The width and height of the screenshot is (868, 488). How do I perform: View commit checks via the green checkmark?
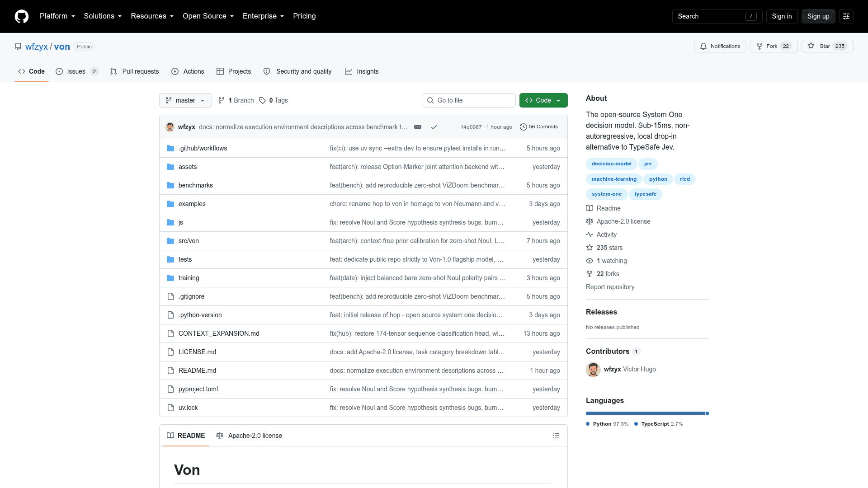click(434, 127)
